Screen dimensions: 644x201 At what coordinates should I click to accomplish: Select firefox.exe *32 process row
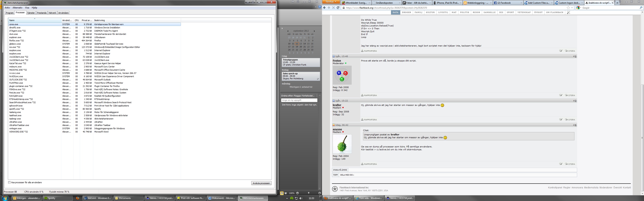click(94, 40)
